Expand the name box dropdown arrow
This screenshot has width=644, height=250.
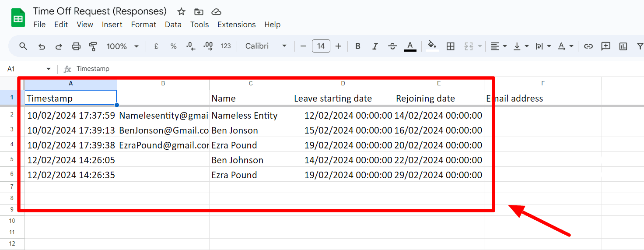click(x=49, y=69)
